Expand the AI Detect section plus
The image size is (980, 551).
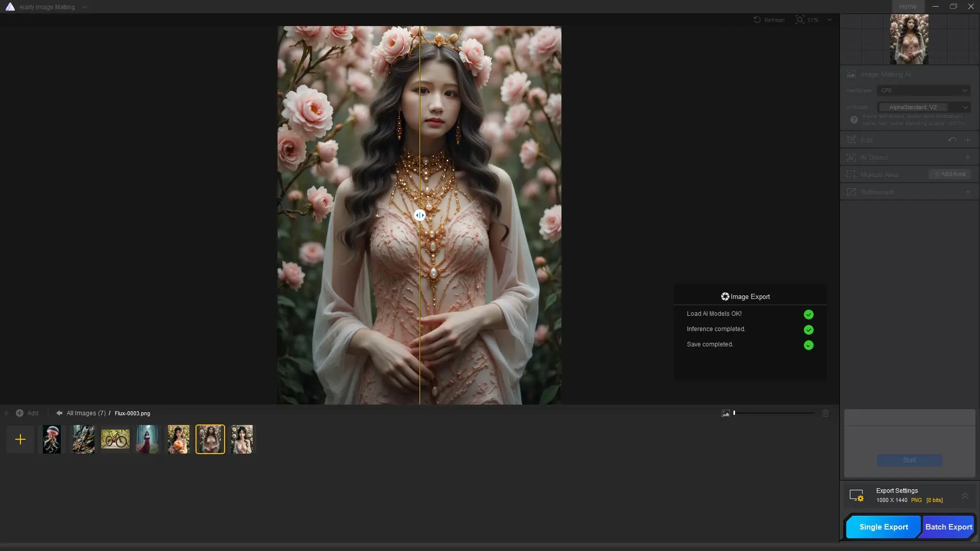click(x=967, y=157)
